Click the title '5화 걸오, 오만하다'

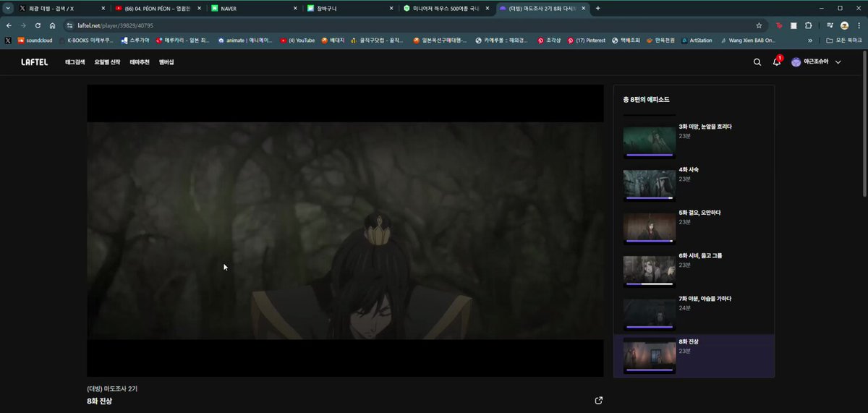[699, 213]
